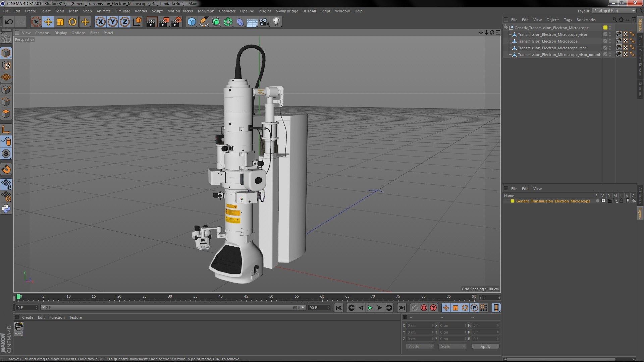The image size is (644, 362).
Task: Select Transmission_Electron_Microscope_visor object
Action: coord(552,35)
